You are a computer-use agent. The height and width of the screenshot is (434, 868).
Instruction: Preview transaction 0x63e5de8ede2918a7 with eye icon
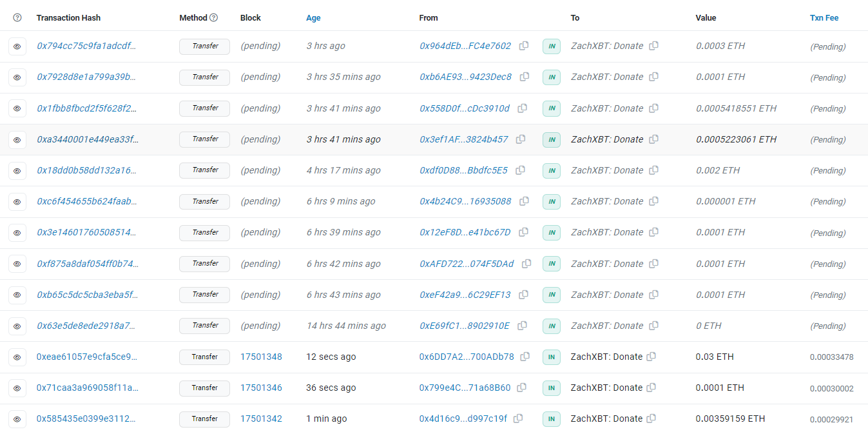pyautogui.click(x=17, y=326)
